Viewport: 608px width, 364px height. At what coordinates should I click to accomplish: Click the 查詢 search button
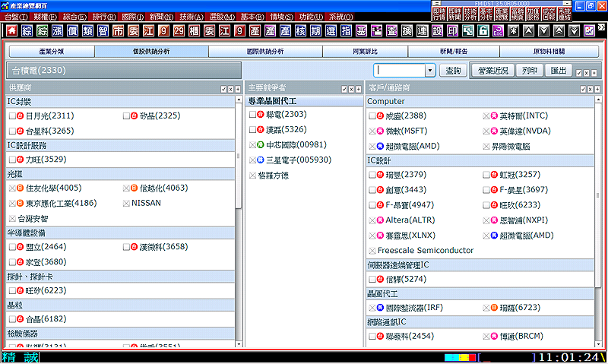click(453, 71)
